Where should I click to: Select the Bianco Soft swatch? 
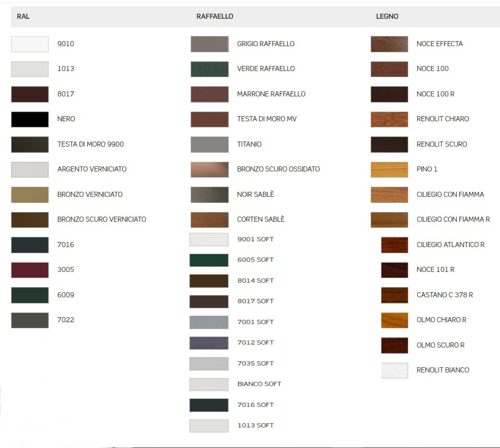coord(209,385)
